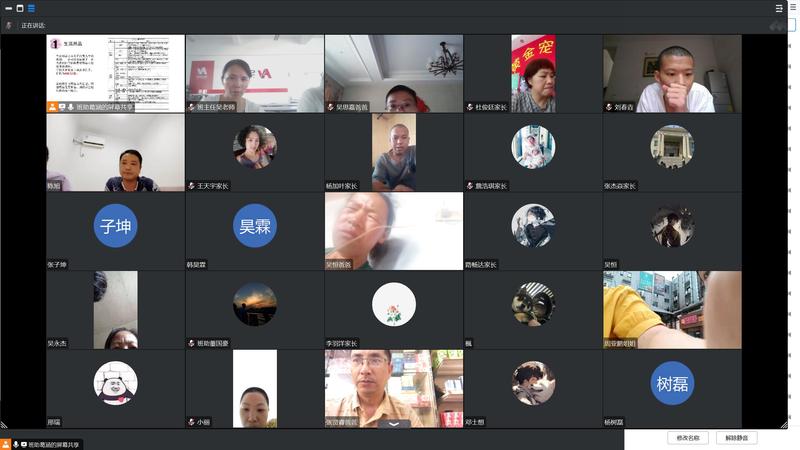Click the orange host icon in bottom bar

[x=7, y=443]
